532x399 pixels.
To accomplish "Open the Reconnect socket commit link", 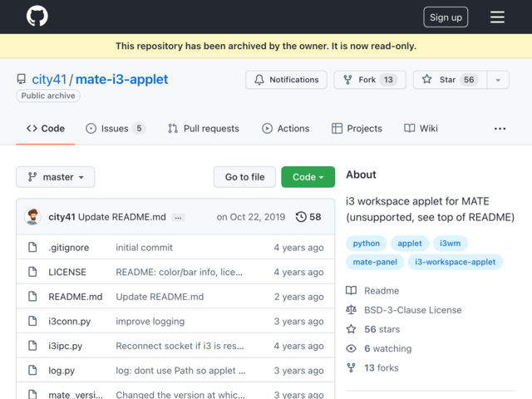I will click(x=180, y=346).
